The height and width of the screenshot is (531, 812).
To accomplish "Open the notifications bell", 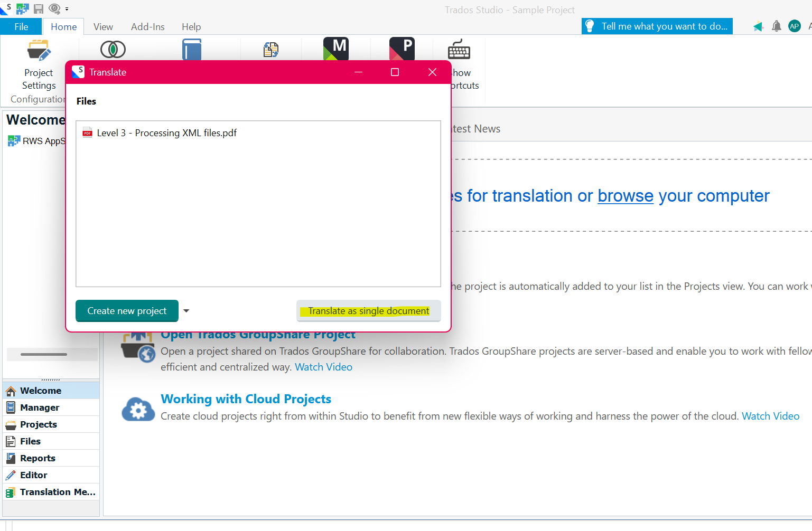I will pos(776,26).
